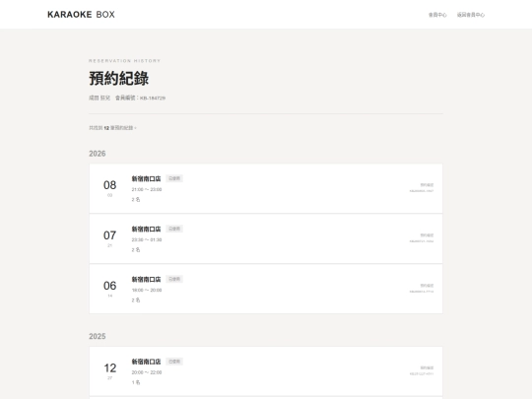Click the status badge on the 06 reservation

174,279
